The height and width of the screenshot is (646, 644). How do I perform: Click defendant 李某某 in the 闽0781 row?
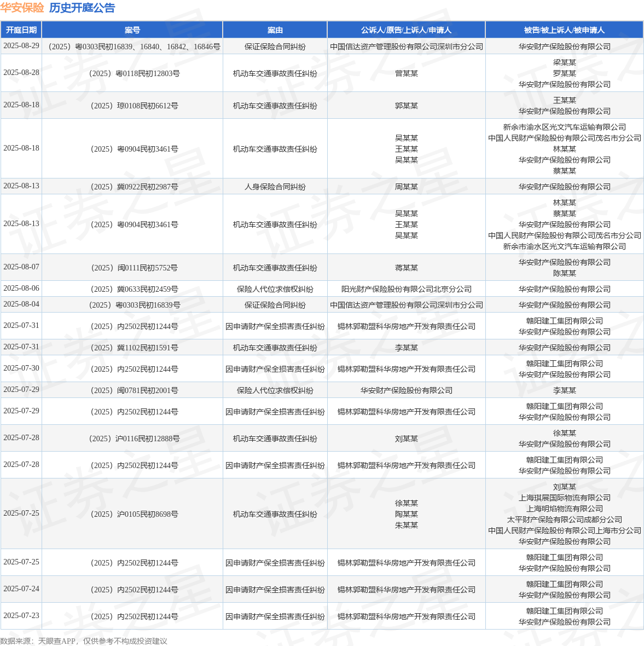[x=565, y=390]
